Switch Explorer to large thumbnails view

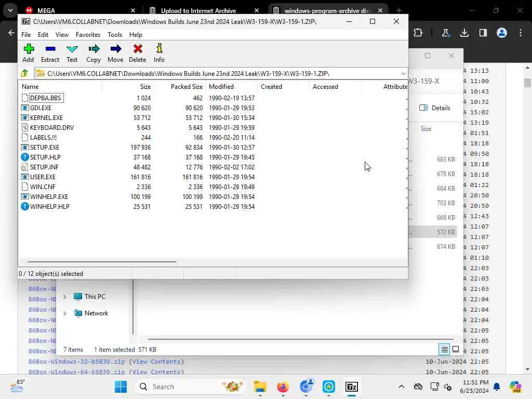coord(456,349)
